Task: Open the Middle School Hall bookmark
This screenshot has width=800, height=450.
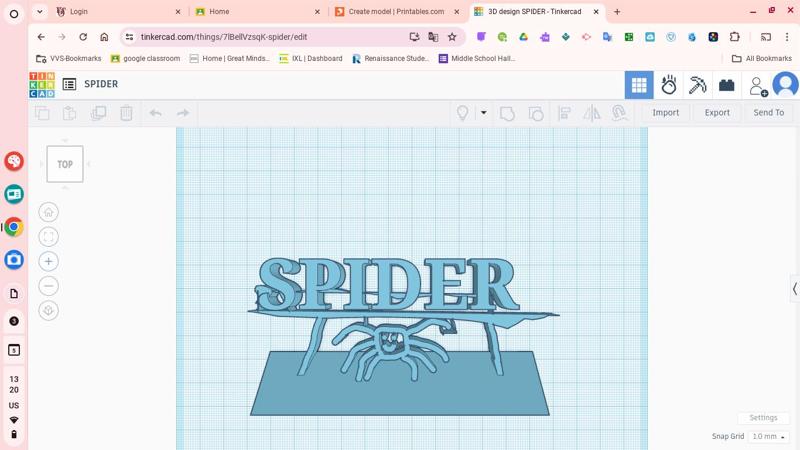Action: tap(477, 59)
